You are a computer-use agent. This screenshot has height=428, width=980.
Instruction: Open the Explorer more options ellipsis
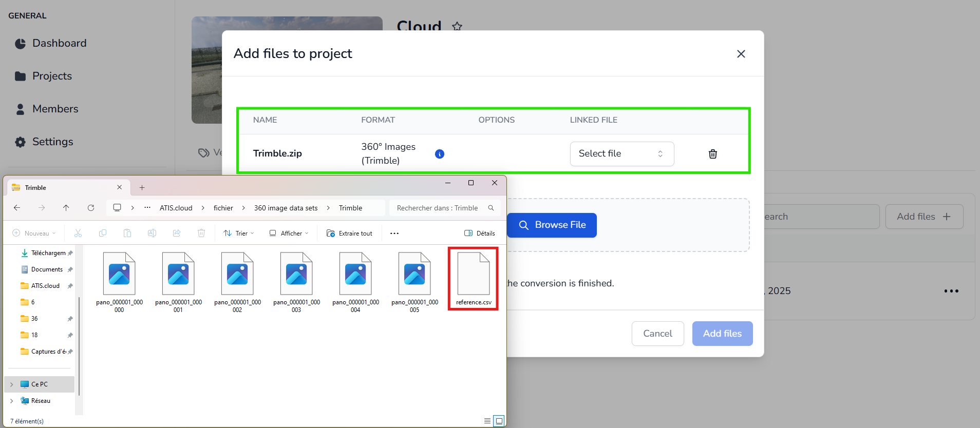(x=394, y=234)
